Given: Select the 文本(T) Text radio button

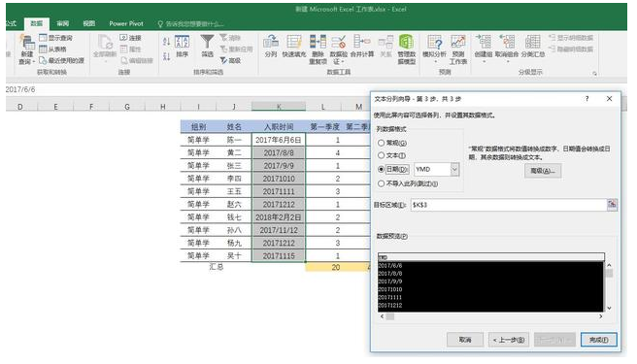Looking at the screenshot, I should (x=381, y=155).
